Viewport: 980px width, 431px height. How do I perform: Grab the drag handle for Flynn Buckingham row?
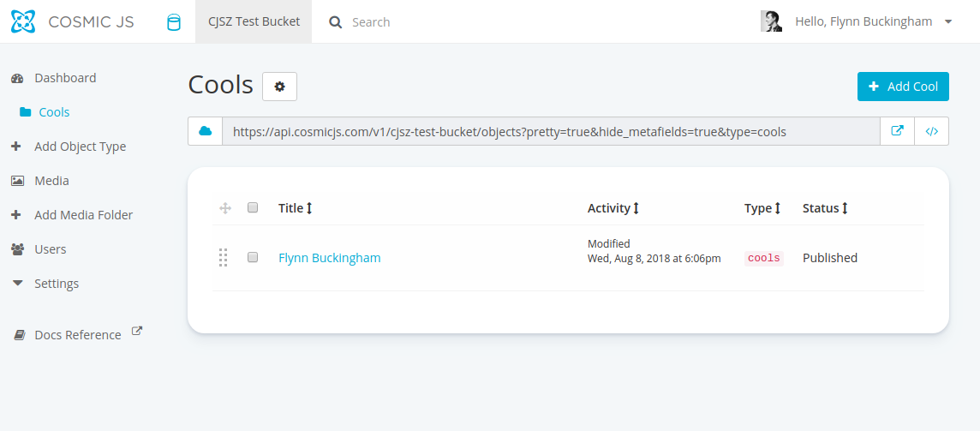pos(223,257)
